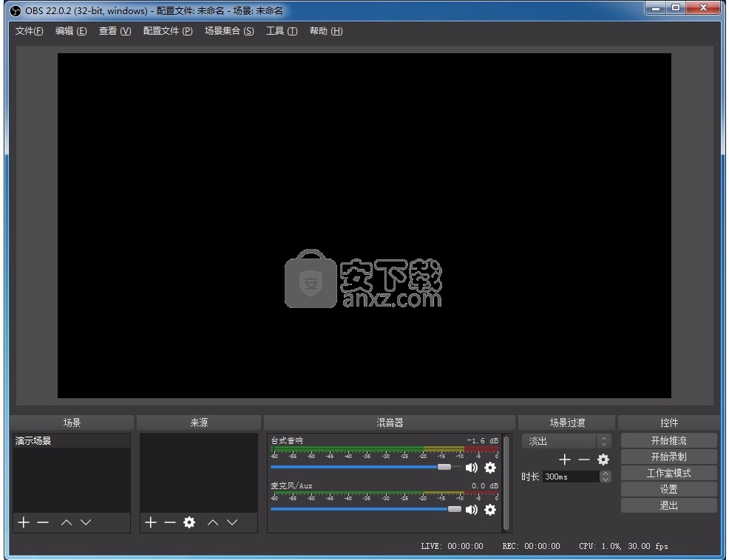Screen dimensions: 729x560
Task: Select 演示场景 in scenes list
Action: (x=71, y=440)
